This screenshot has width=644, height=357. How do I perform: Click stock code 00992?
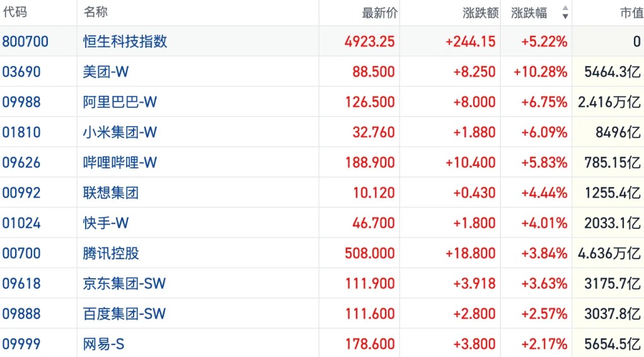tap(21, 193)
